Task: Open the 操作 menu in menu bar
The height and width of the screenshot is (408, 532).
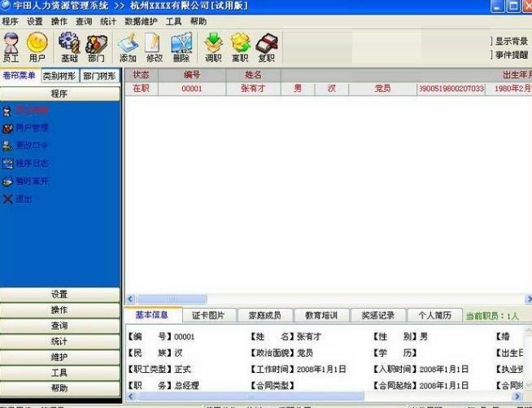Action: pos(59,21)
